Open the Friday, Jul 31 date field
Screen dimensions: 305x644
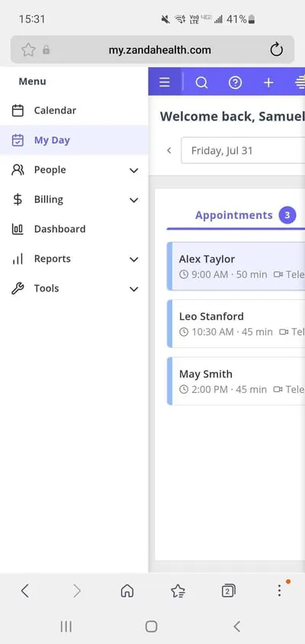coord(243,150)
